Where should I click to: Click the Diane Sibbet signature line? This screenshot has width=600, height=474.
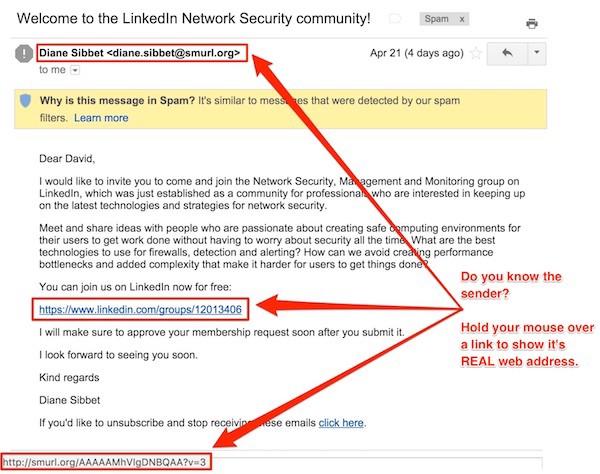(70, 400)
